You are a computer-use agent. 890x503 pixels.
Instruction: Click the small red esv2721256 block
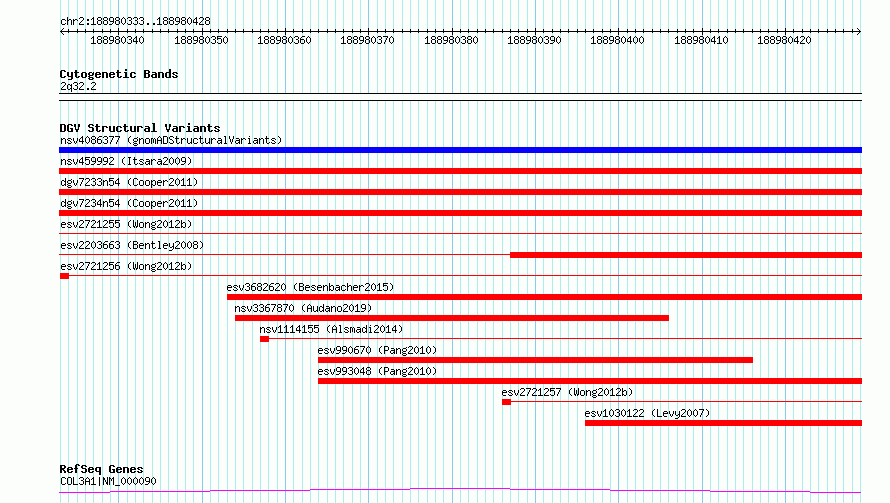pos(64,276)
